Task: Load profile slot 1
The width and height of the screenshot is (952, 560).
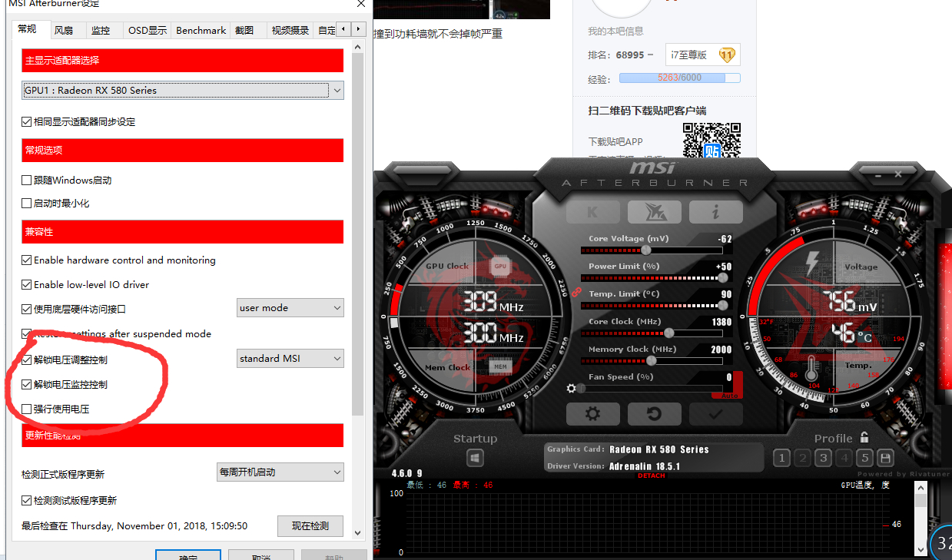Action: pos(781,459)
